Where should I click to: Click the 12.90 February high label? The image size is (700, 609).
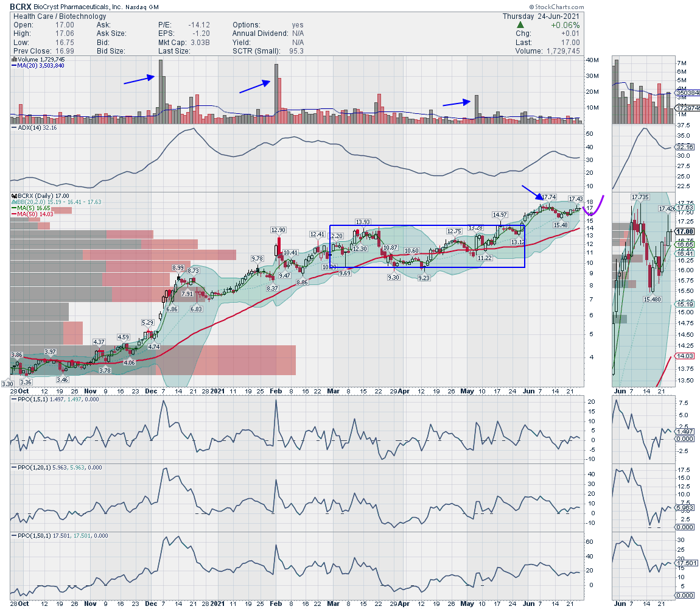point(278,230)
